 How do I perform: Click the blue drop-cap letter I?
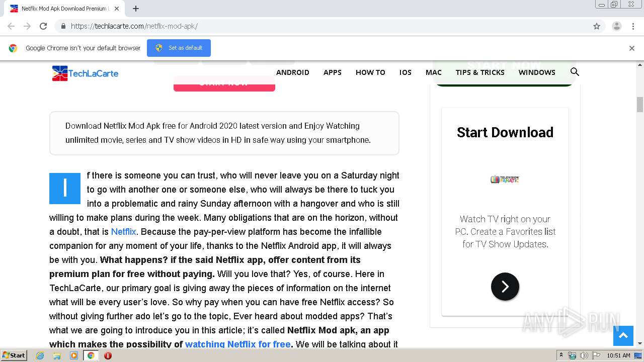click(65, 189)
